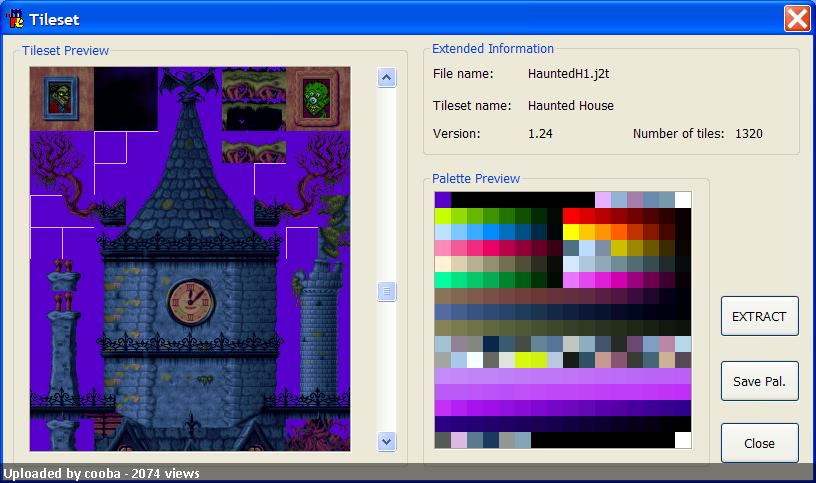Click the clock face on the tower
Screen dimensions: 816x483
click(x=190, y=302)
